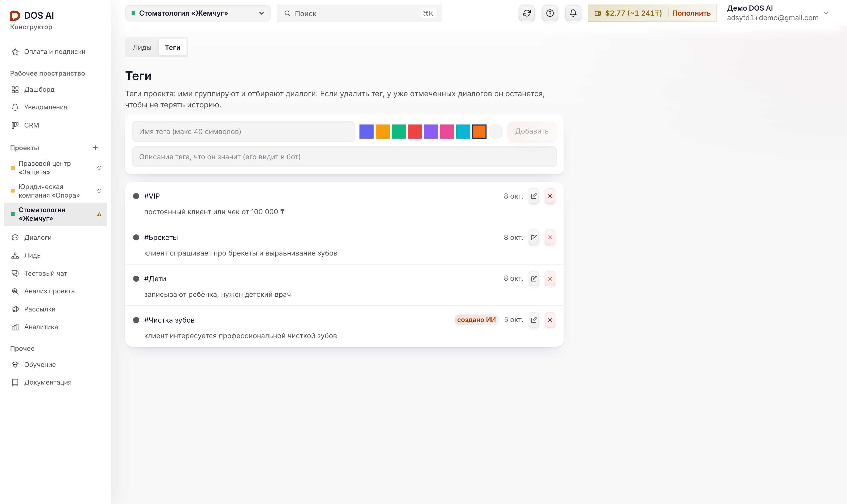Click the Поиск search field
847x504 pixels.
(x=359, y=13)
